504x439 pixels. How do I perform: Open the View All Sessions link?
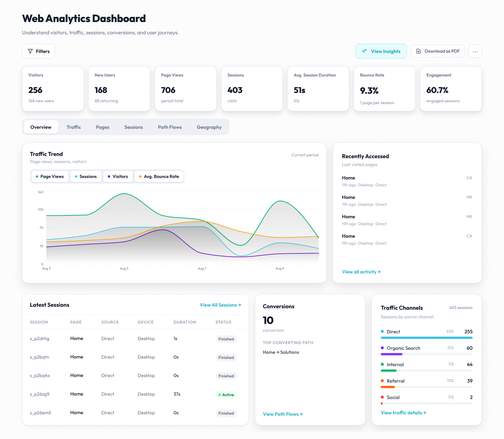220,305
